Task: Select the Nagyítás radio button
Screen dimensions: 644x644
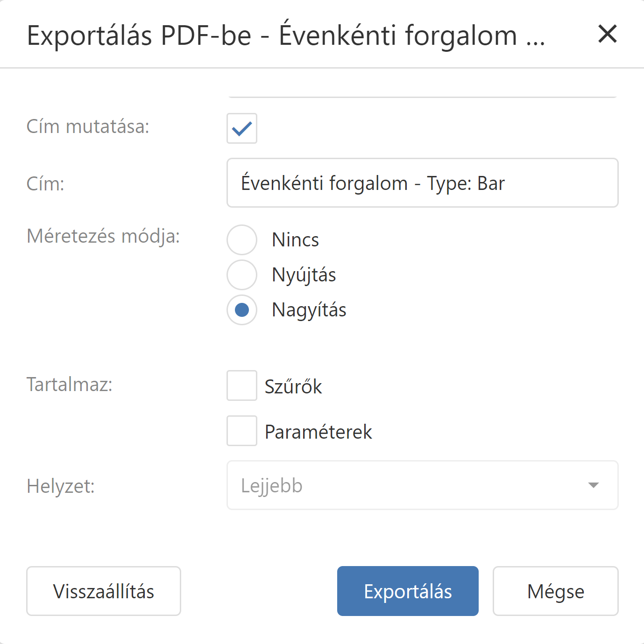Action: [242, 310]
